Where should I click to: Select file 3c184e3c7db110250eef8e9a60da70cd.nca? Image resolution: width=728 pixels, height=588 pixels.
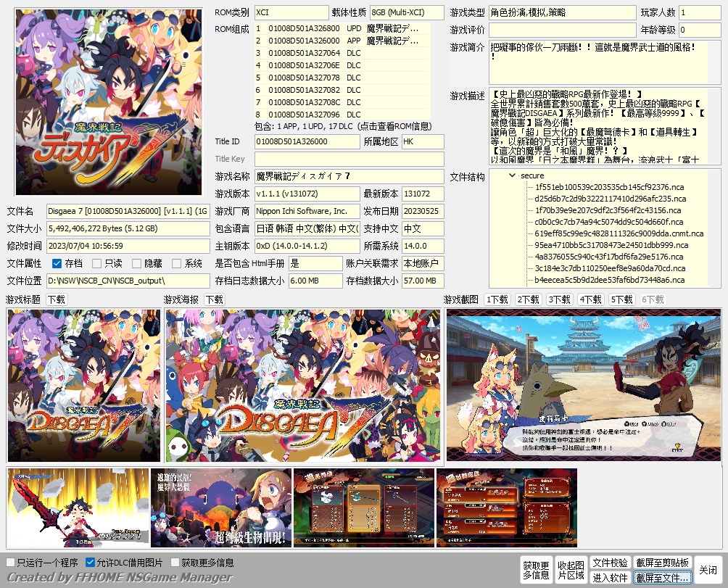(x=610, y=268)
